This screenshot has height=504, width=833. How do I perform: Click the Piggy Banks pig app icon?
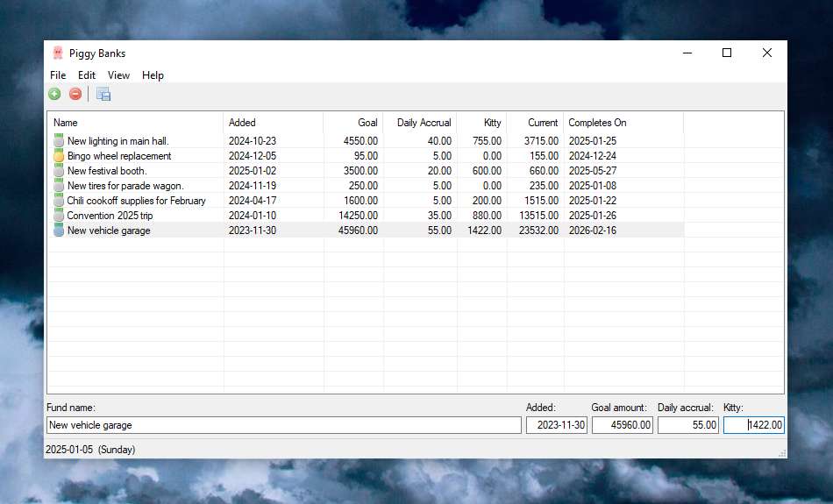tap(57, 53)
